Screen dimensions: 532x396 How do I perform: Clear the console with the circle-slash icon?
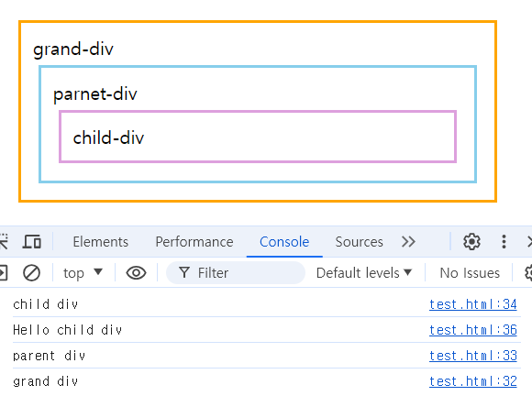point(31,273)
